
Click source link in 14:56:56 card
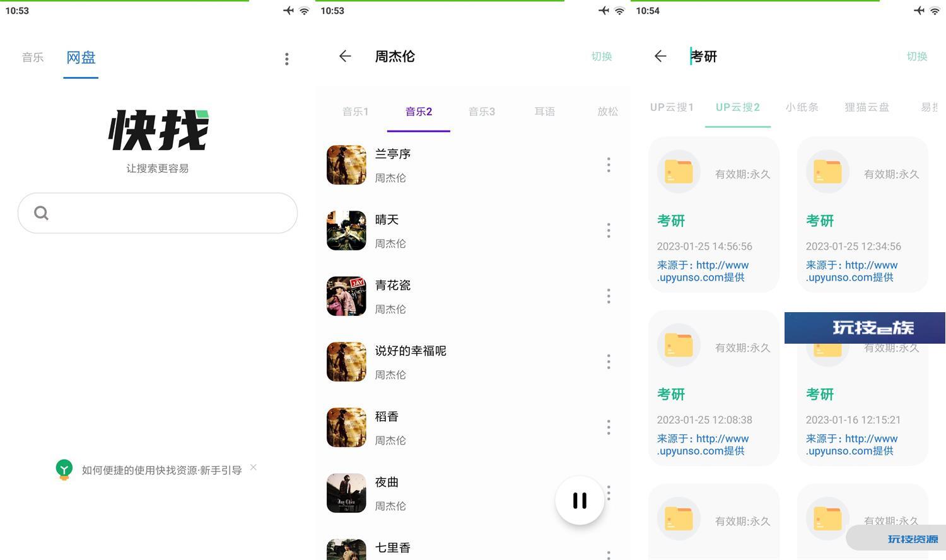[x=703, y=271]
